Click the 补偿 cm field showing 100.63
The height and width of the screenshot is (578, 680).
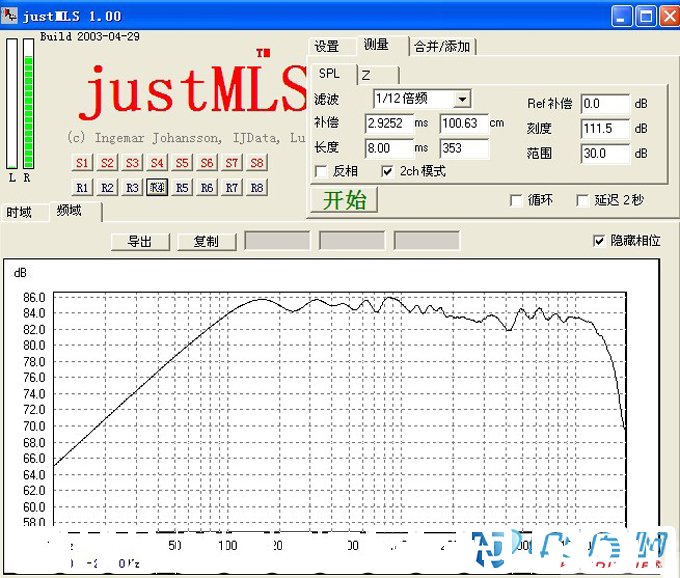click(464, 124)
